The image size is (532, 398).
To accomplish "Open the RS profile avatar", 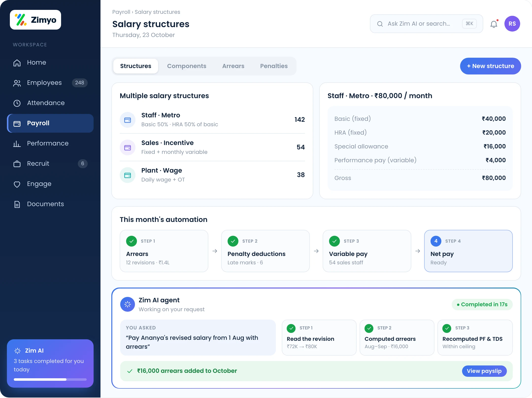I will (512, 24).
